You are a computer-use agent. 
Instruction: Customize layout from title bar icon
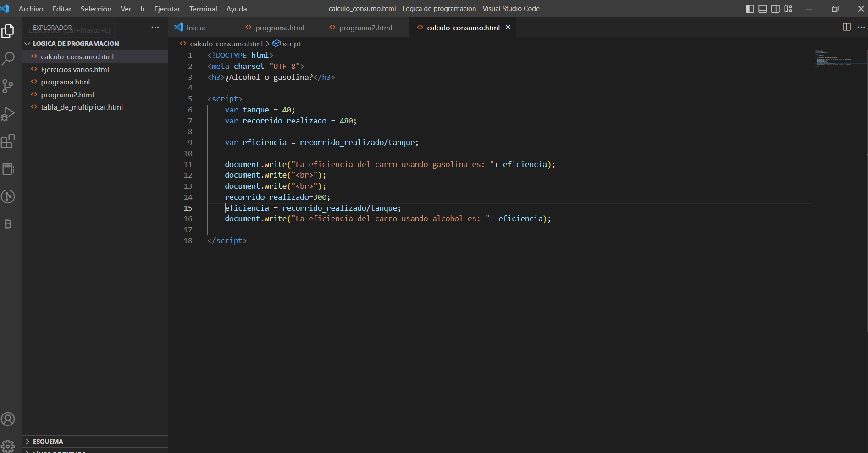[x=788, y=9]
